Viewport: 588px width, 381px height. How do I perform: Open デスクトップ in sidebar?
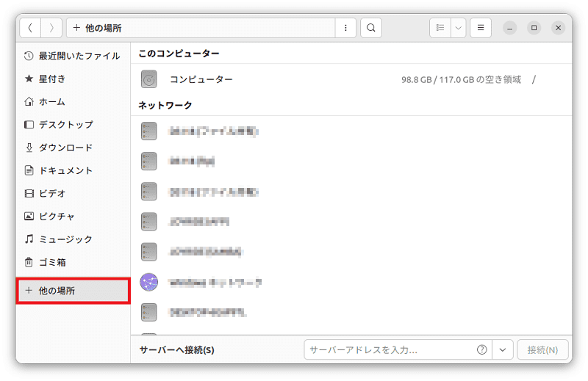pyautogui.click(x=73, y=125)
